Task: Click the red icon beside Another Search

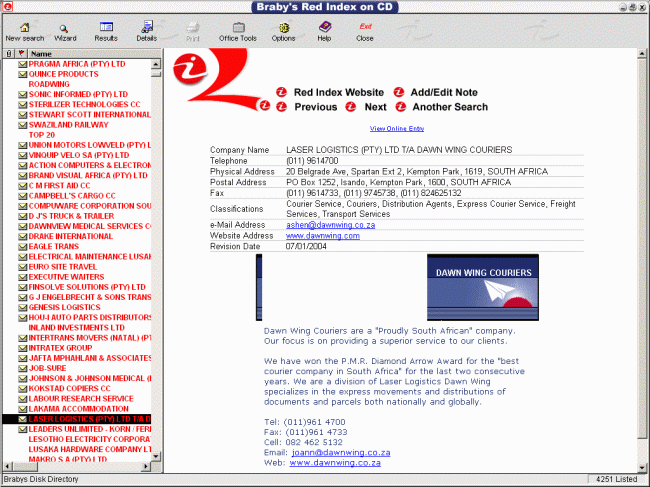Action: coord(400,107)
